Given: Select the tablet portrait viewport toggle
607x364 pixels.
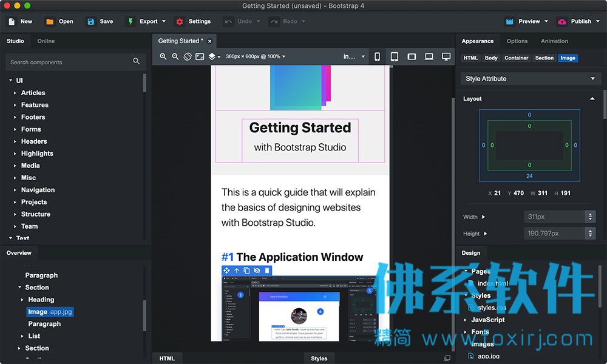Looking at the screenshot, I should [394, 56].
